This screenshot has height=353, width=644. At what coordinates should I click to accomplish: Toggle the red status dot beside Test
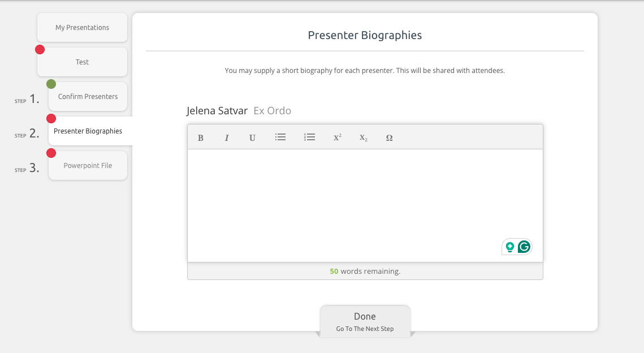click(40, 49)
